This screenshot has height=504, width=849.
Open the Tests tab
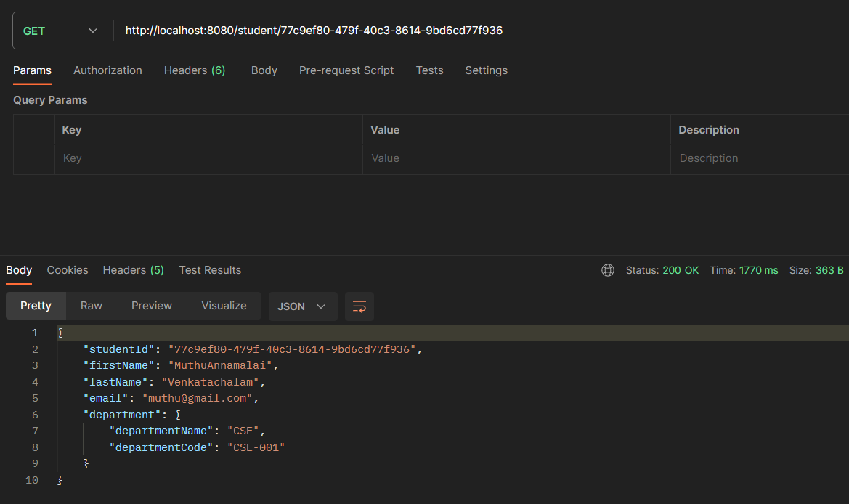click(x=429, y=70)
